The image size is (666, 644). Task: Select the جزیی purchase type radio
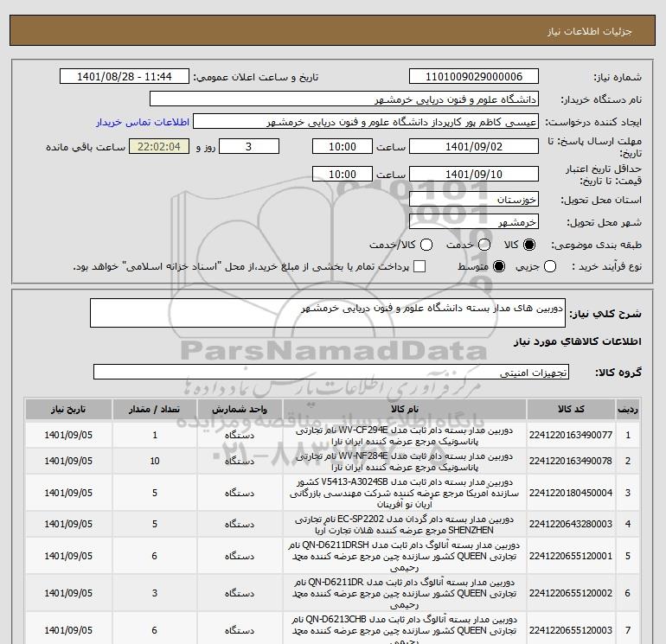[x=550, y=266]
